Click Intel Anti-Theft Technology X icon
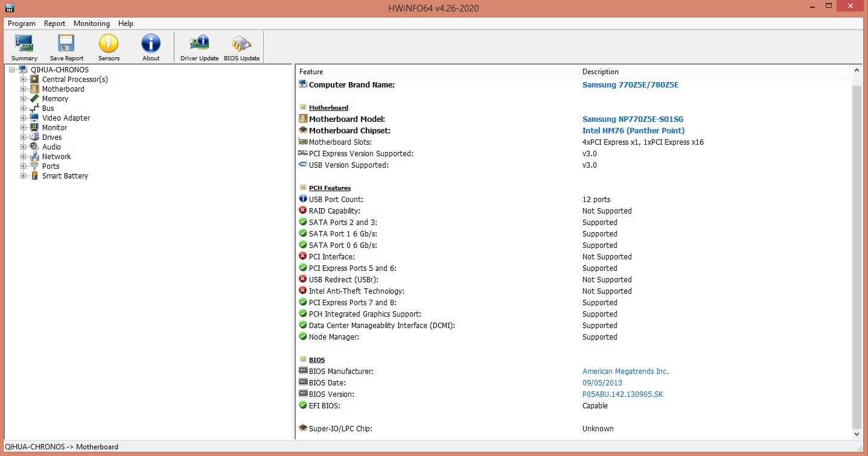This screenshot has height=456, width=868. click(x=303, y=291)
